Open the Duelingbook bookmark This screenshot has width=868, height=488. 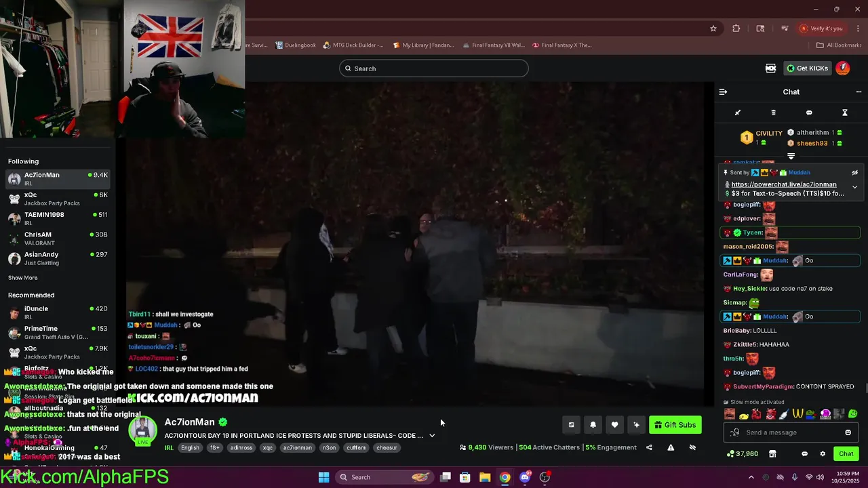click(x=296, y=45)
